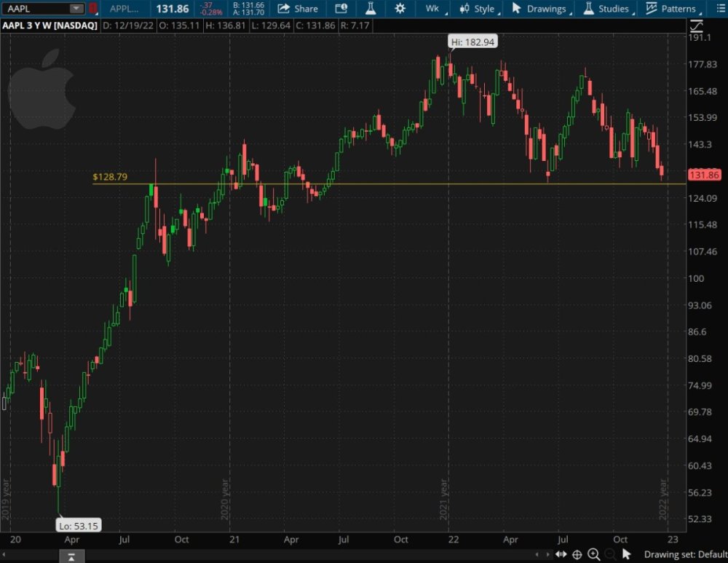
Task: Click the red indicator beside symbol box
Action: click(93, 9)
